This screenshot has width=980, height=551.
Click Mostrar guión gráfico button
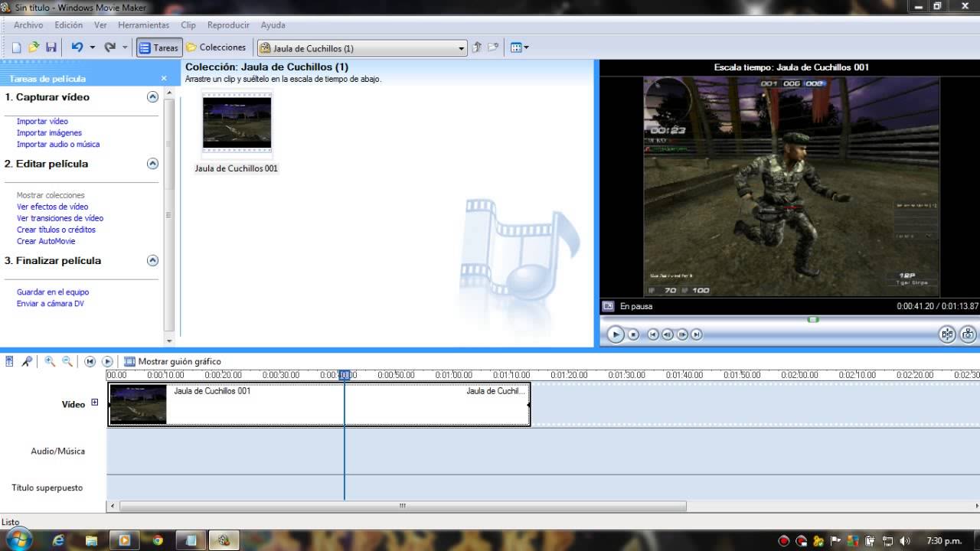pos(173,361)
